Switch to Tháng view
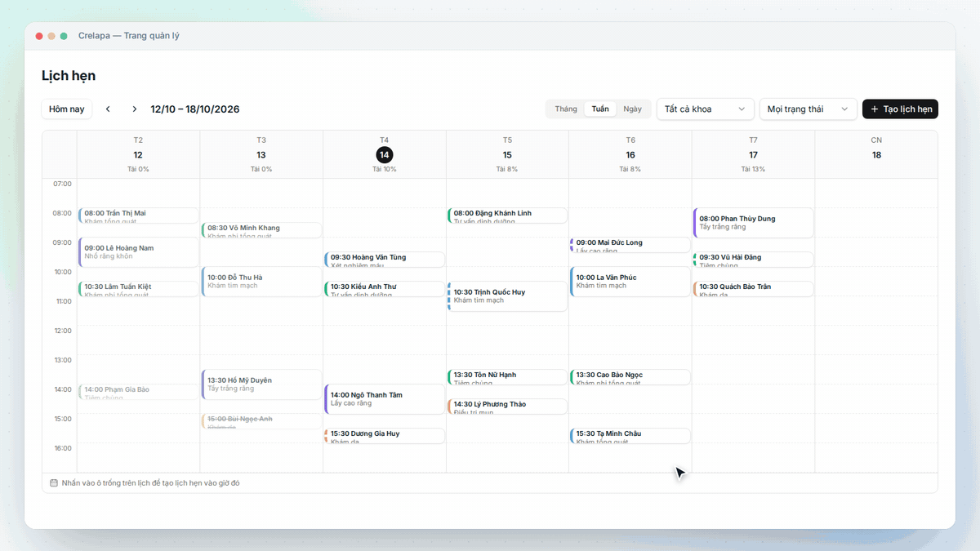The height and width of the screenshot is (551, 980). tap(566, 109)
